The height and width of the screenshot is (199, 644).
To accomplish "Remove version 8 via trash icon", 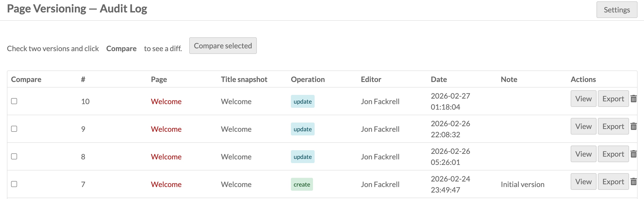I will [x=633, y=154].
